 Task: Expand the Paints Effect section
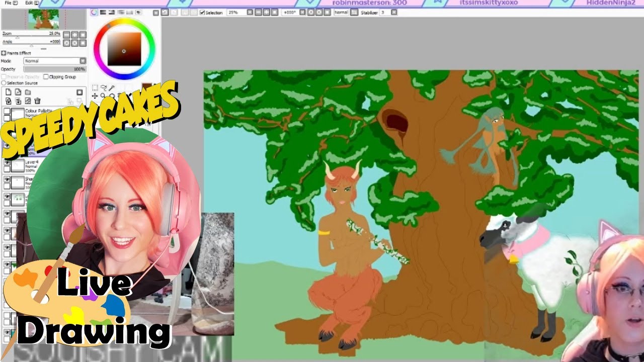[4, 53]
